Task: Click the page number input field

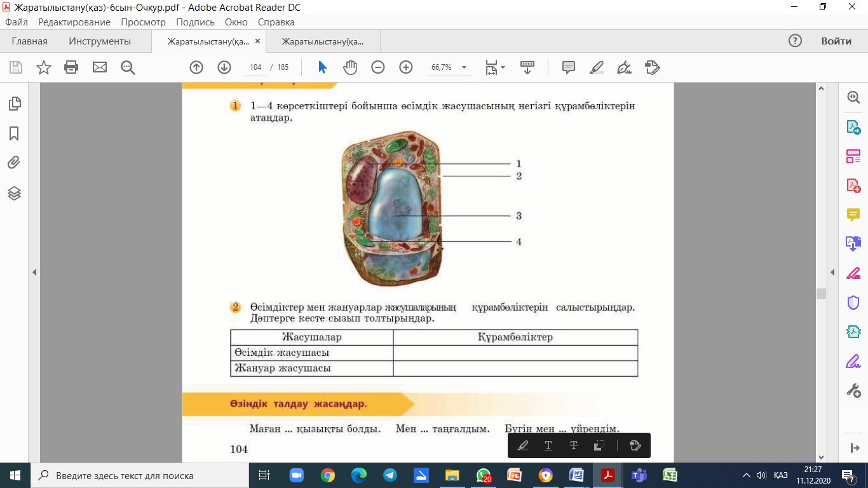Action: 256,67
